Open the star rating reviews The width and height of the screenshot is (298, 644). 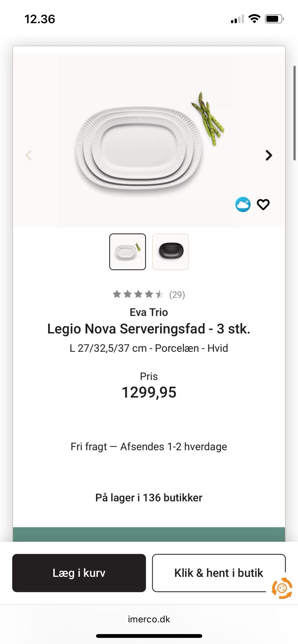pyautogui.click(x=138, y=294)
